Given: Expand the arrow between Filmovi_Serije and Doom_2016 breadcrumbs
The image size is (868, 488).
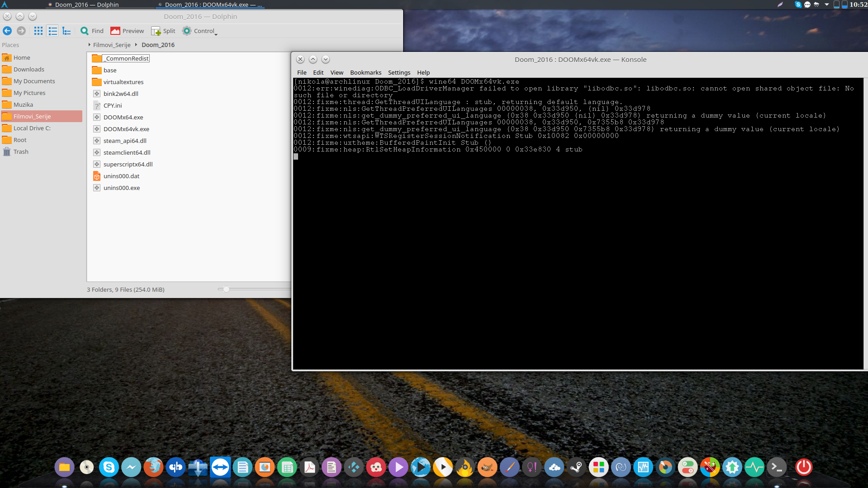Looking at the screenshot, I should 136,45.
